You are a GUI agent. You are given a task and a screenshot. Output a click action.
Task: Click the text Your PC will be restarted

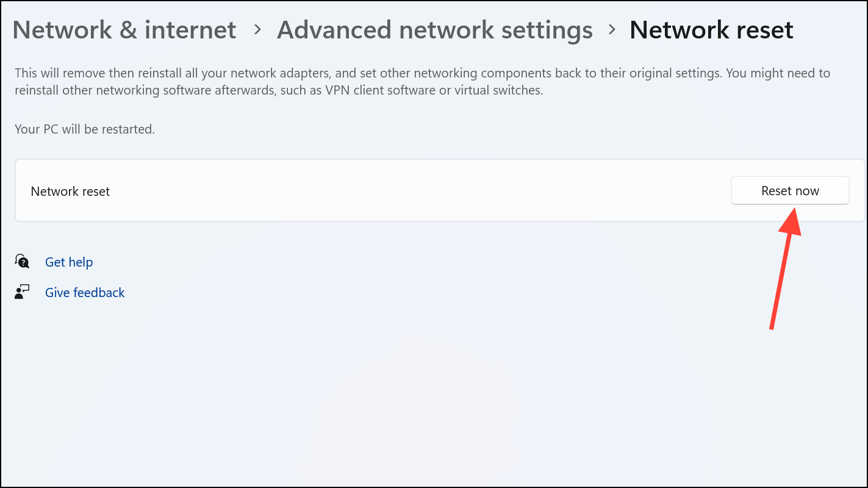(84, 129)
